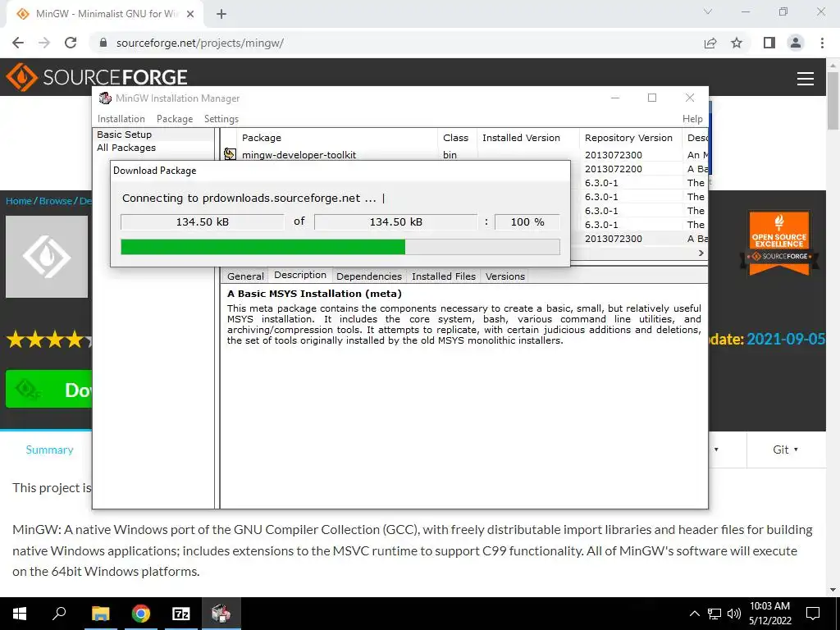Click the MinGW installer taskbar icon
This screenshot has height=630, width=840.
coord(221,614)
